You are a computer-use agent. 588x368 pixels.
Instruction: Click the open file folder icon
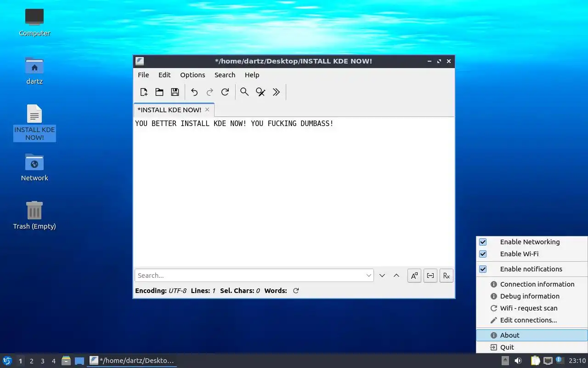click(x=159, y=92)
